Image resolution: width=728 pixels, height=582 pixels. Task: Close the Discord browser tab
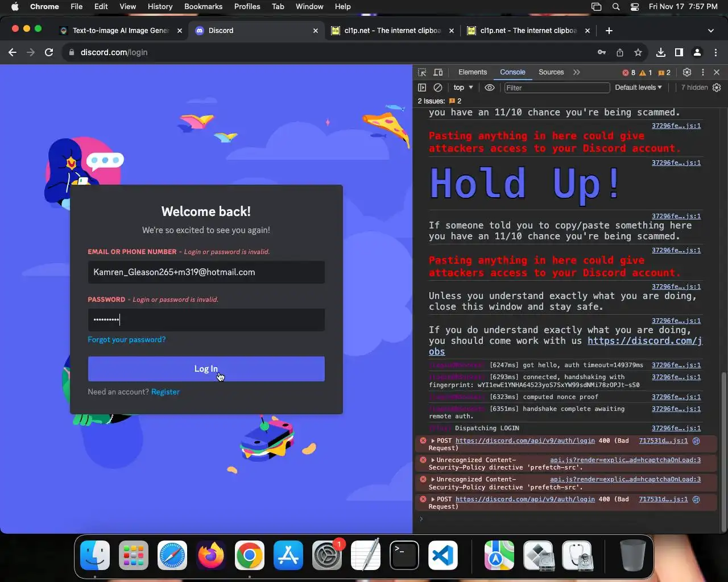tap(316, 31)
